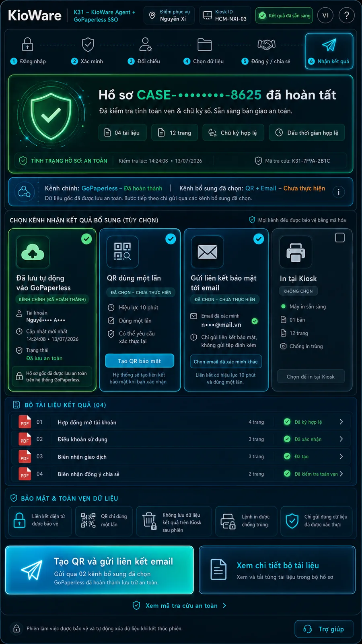Click the large green shield checkmark
362x644 pixels.
[x=51, y=115]
